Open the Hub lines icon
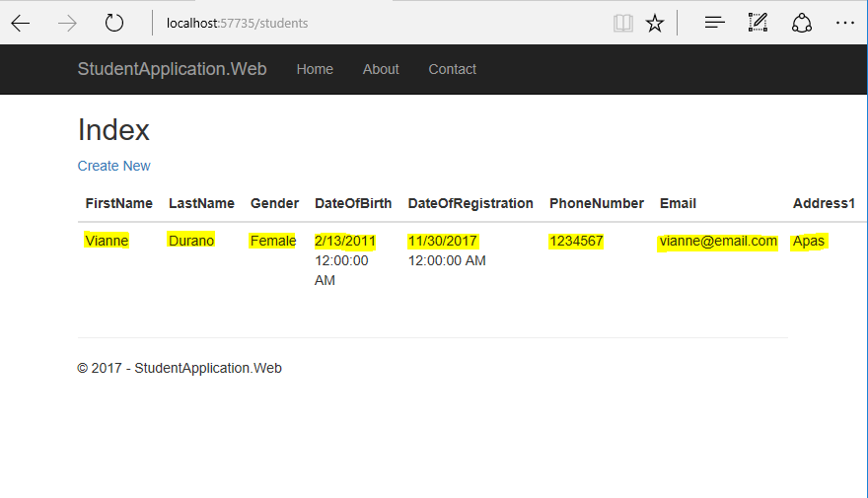 [x=715, y=23]
